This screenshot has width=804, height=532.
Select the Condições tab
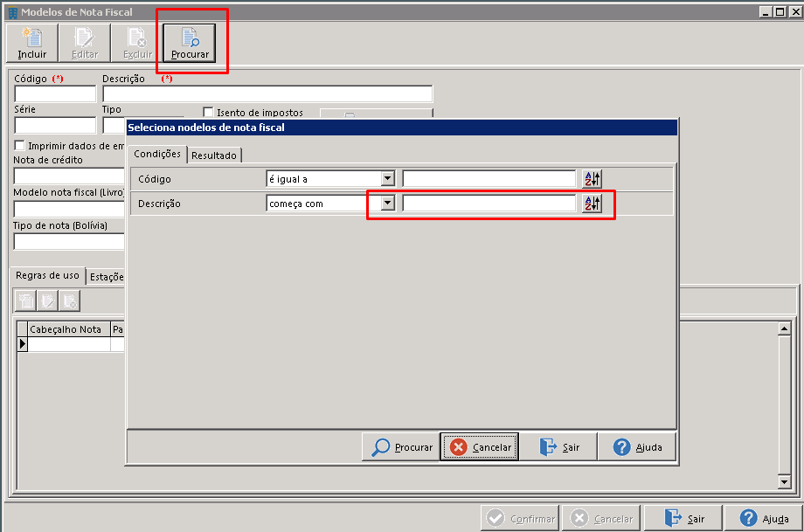pos(157,154)
